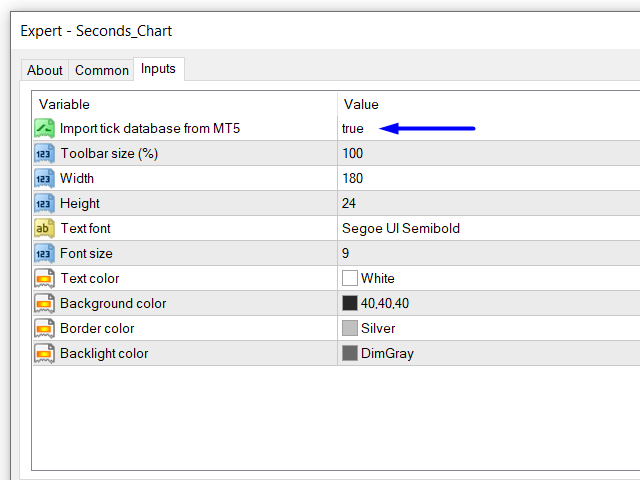Click the color icon beside Backlight color

tap(44, 354)
